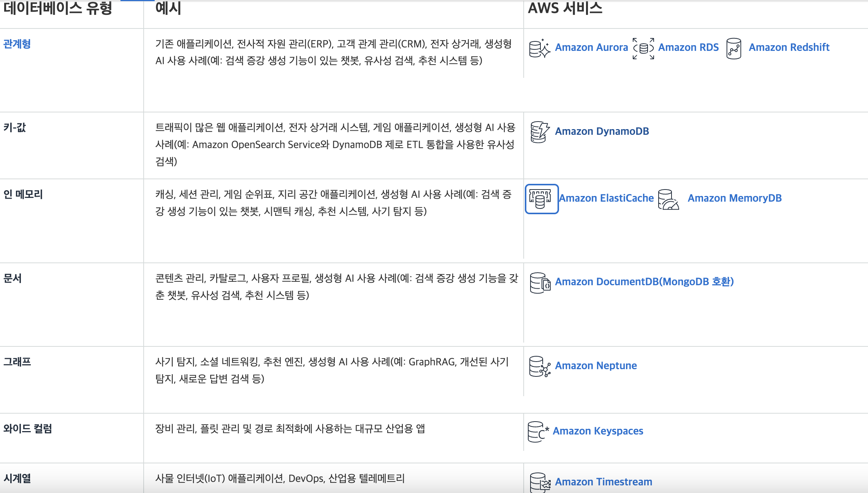The image size is (868, 493).
Task: Open Amazon DocumentDB(MongoDB 호환) link
Action: click(x=644, y=282)
